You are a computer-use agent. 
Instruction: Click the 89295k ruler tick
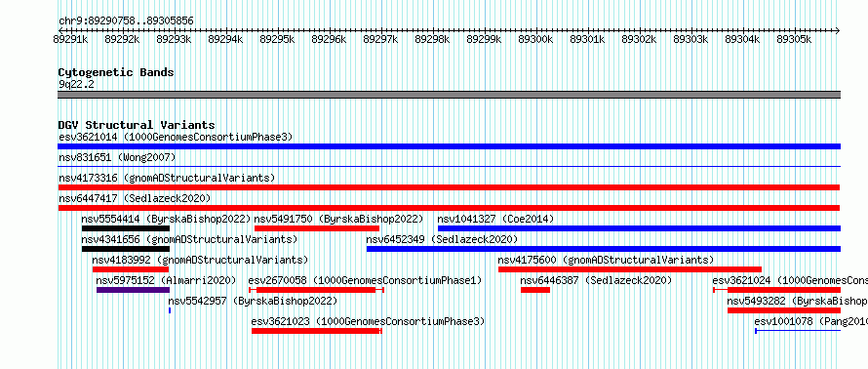pyautogui.click(x=277, y=39)
